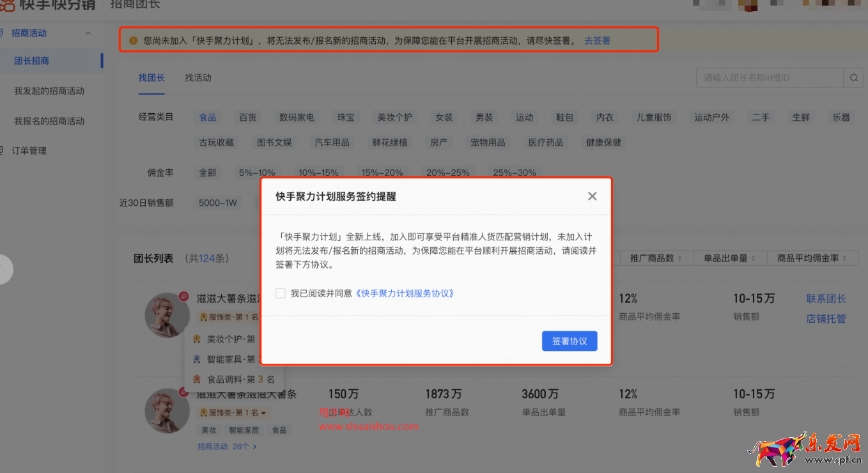Click the medal icon beside 食品调料

pyautogui.click(x=197, y=379)
